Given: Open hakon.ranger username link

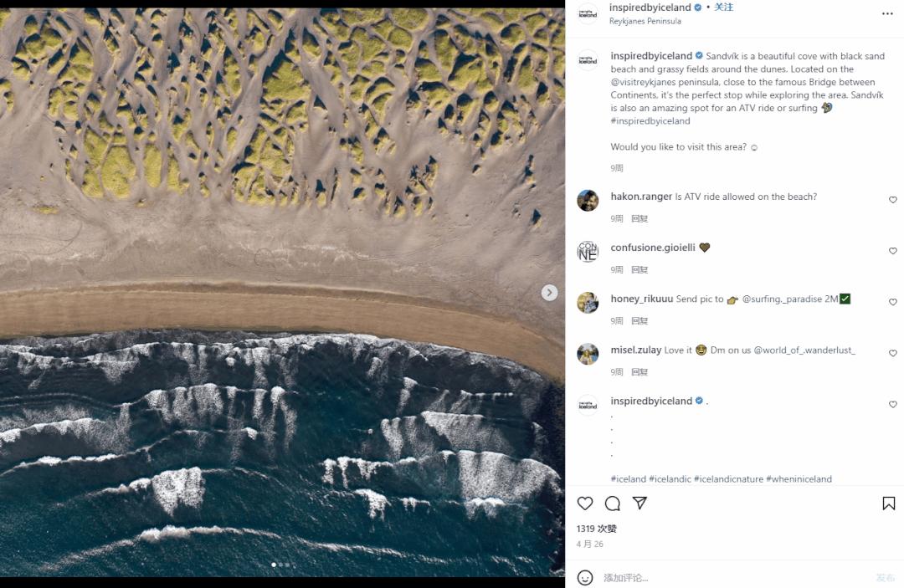Looking at the screenshot, I should point(641,197).
